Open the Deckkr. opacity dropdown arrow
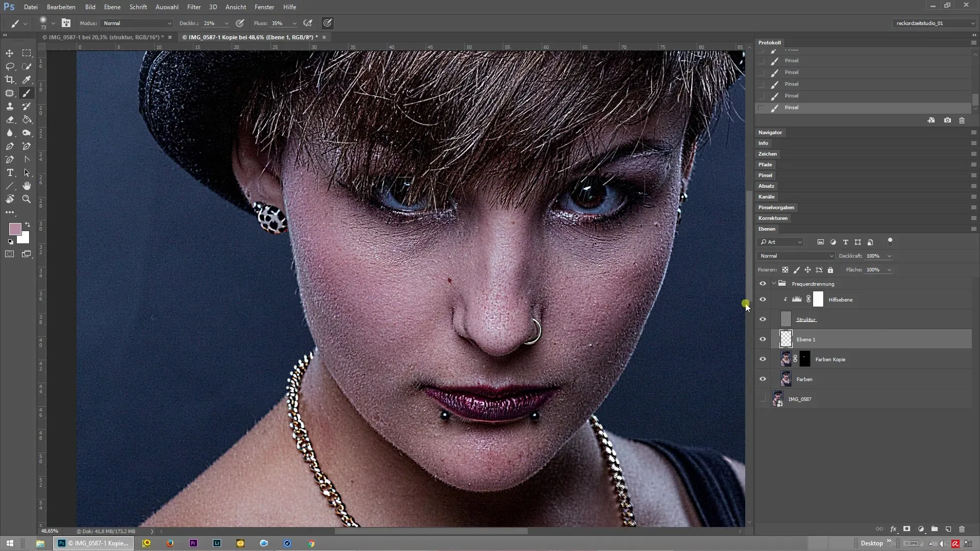The height and width of the screenshot is (551, 980). pos(227,23)
